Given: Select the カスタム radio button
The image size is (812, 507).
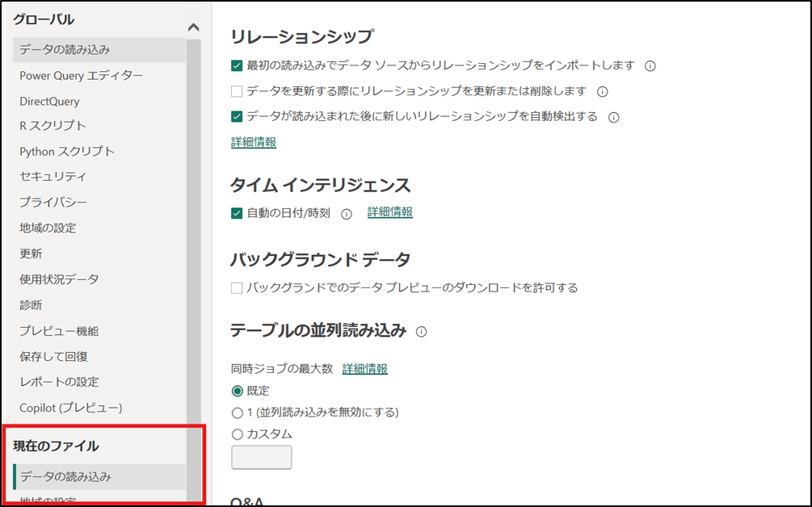Looking at the screenshot, I should (238, 434).
